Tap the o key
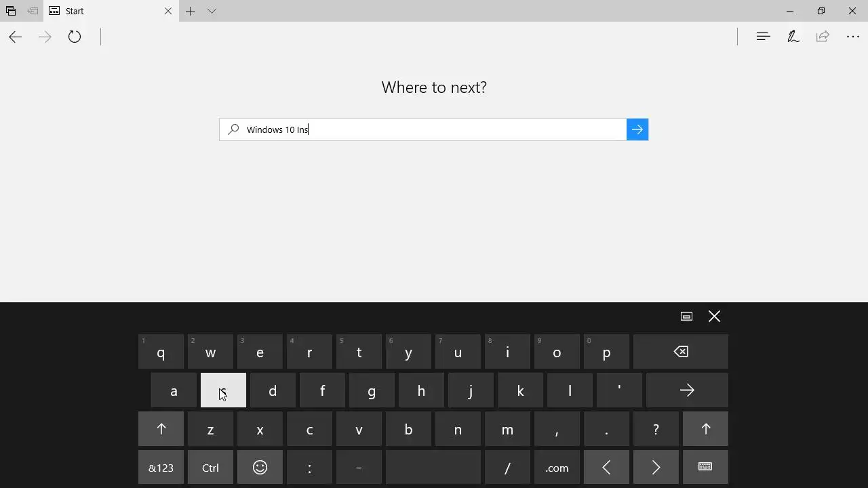 pyautogui.click(x=557, y=352)
